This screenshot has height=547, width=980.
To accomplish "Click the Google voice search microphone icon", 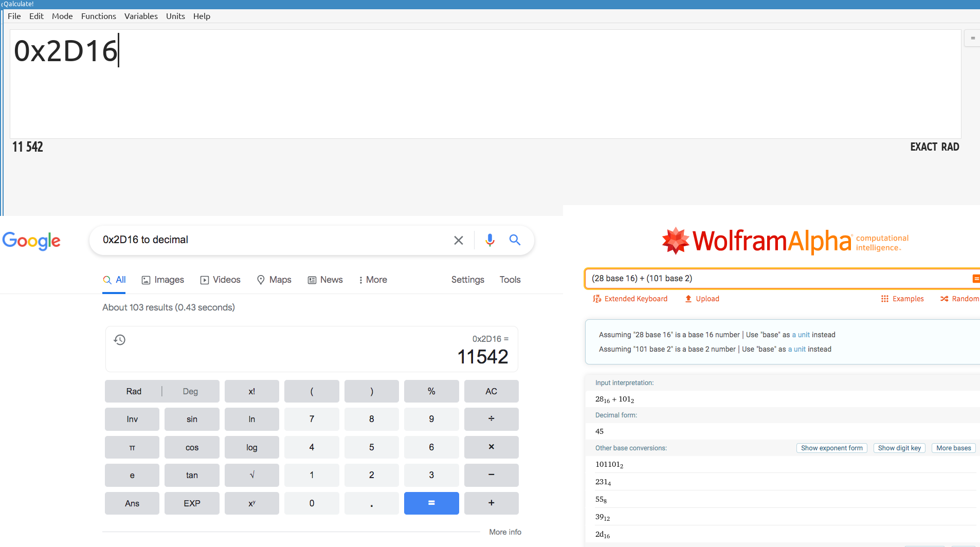I will [489, 240].
